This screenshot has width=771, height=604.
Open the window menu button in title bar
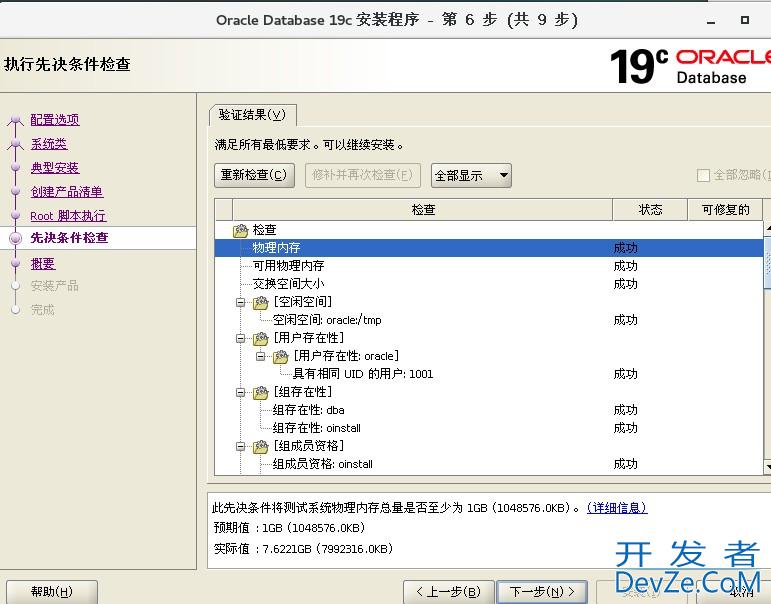[11, 19]
